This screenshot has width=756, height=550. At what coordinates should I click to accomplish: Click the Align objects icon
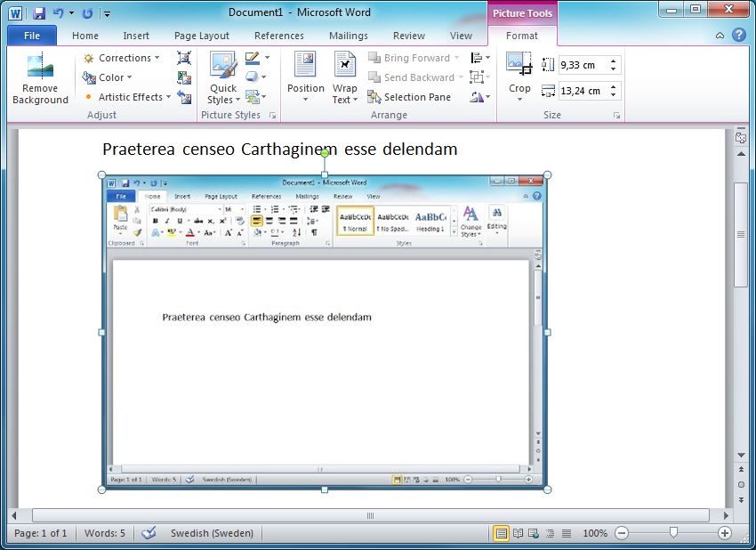pos(477,58)
